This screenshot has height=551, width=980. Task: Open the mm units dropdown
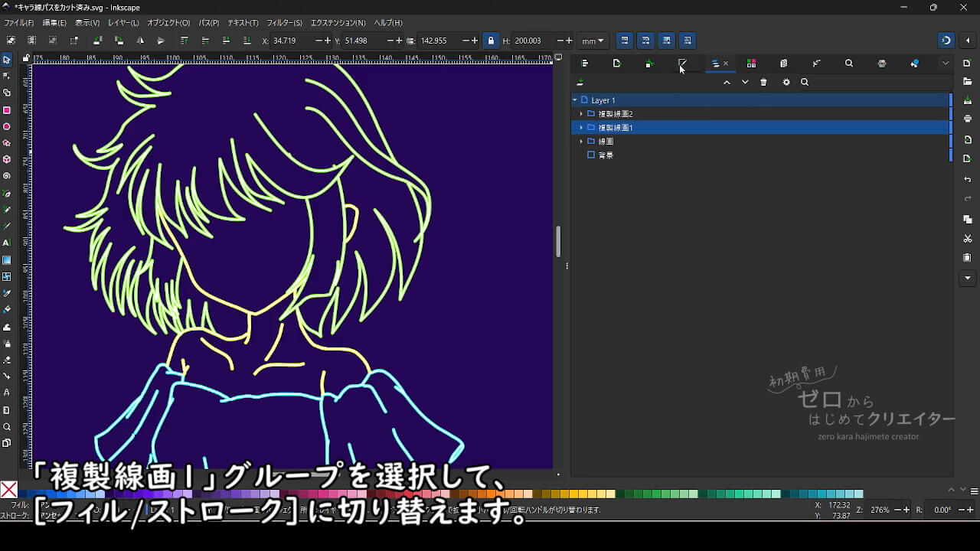coord(592,41)
